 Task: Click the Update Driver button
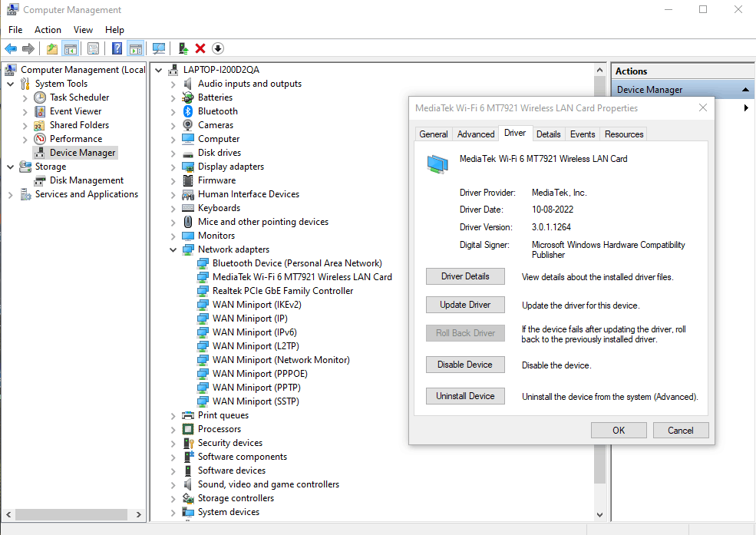(465, 305)
